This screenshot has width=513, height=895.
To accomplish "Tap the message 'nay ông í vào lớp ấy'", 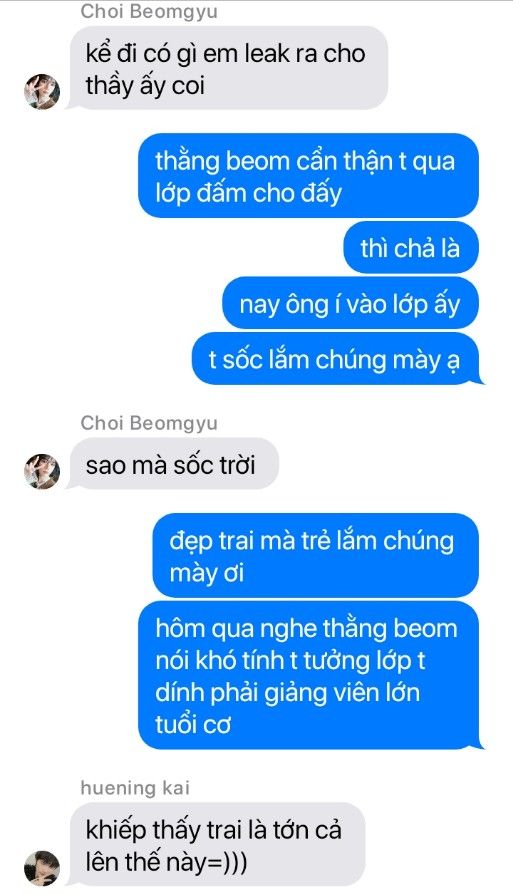I will 350,303.
